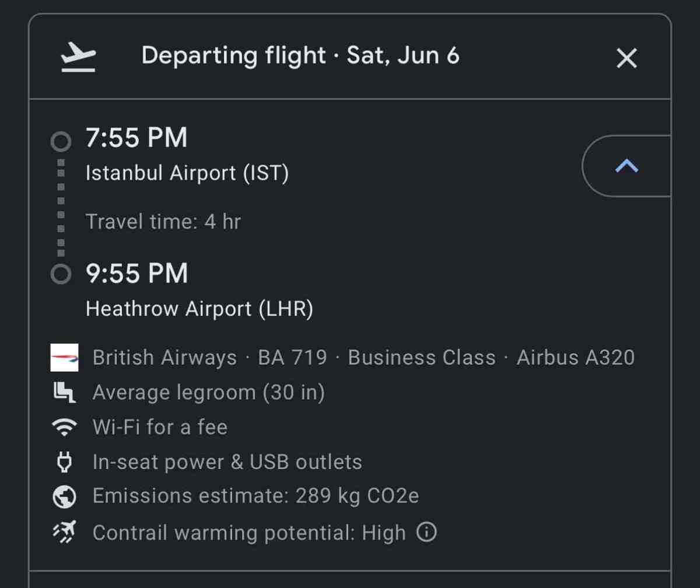The width and height of the screenshot is (700, 588).
Task: Select Istanbul Airport (IST) text
Action: pos(187,173)
